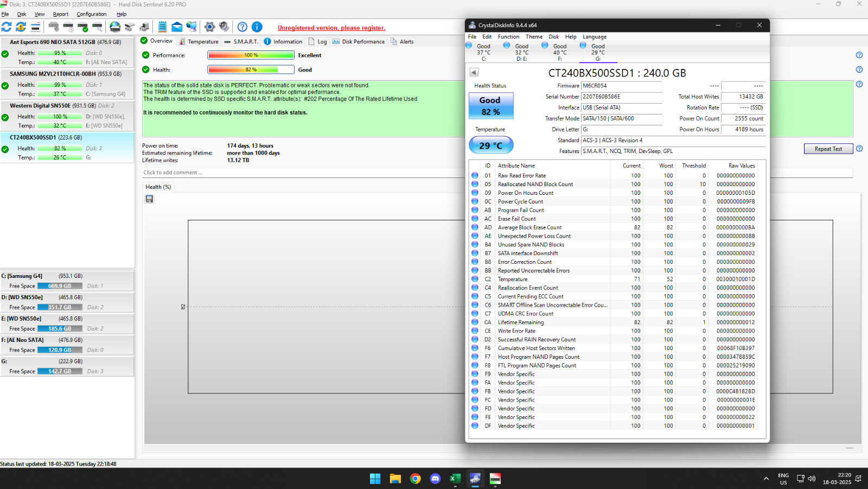Click the blue notepad report icon
This screenshot has width=868, height=489.
point(162,27)
